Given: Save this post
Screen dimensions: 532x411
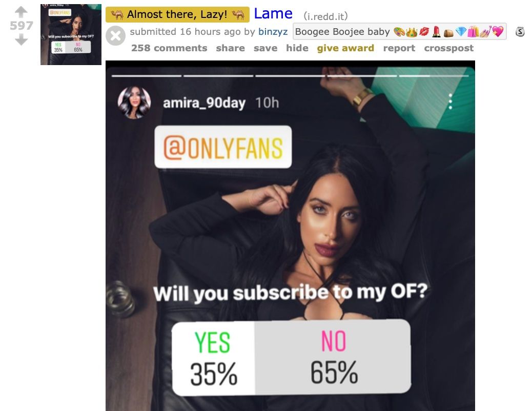Looking at the screenshot, I should pos(265,48).
